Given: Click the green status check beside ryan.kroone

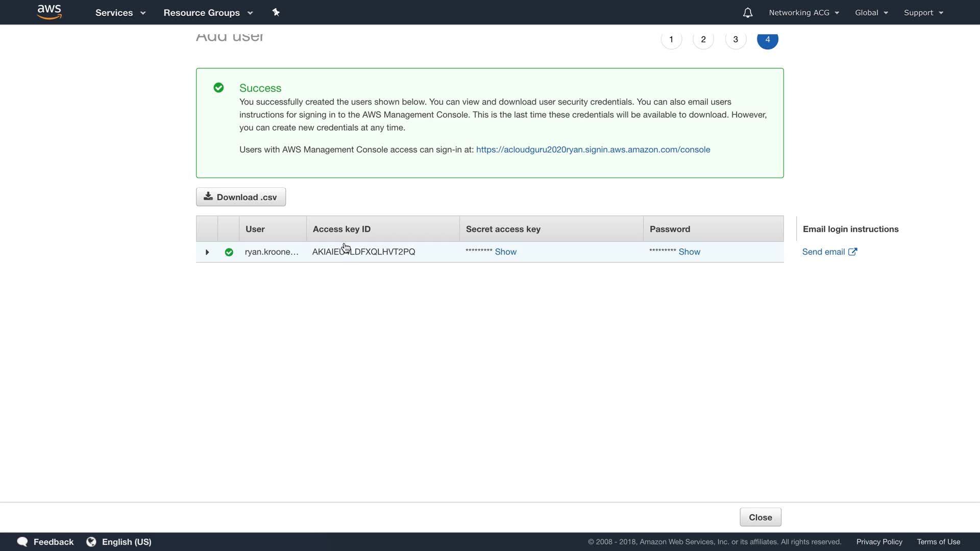Looking at the screenshot, I should coord(229,252).
